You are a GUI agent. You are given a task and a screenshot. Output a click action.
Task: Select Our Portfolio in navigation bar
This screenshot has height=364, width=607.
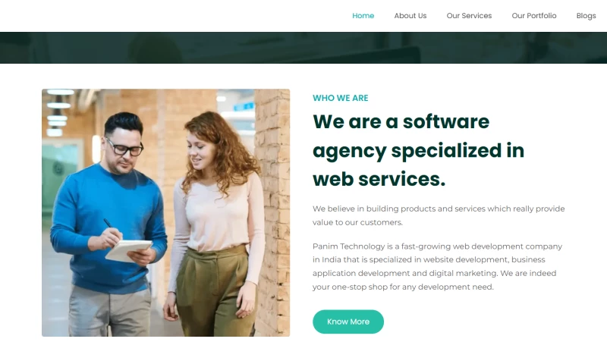[534, 16]
